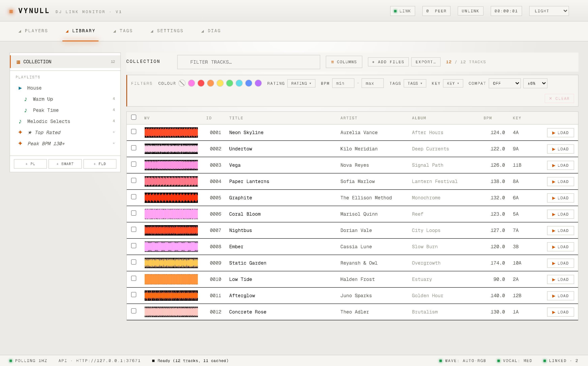This screenshot has width=588, height=366.
Task: Click the + PL new playlist button
Action: tap(30, 164)
